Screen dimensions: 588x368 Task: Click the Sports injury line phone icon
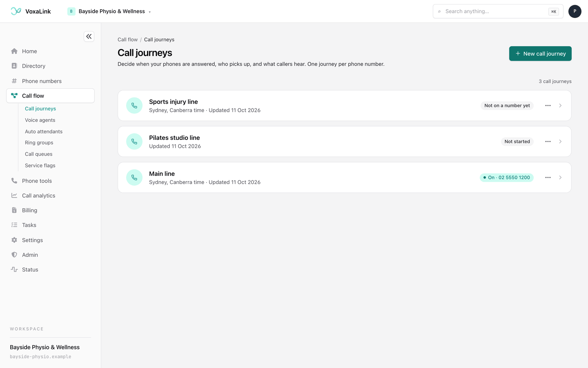(x=134, y=106)
